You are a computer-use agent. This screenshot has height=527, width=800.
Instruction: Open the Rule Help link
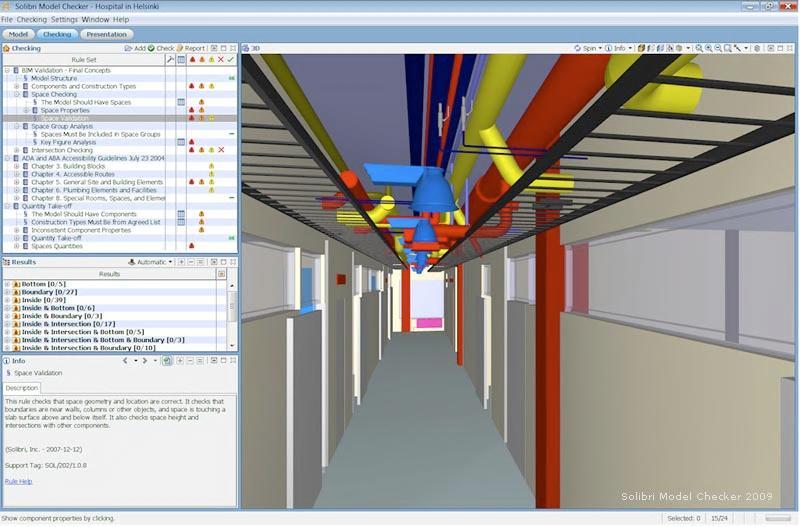coord(18,481)
